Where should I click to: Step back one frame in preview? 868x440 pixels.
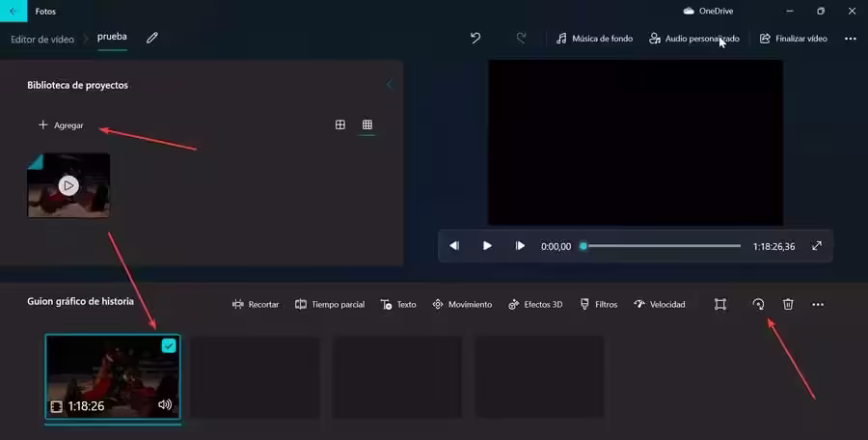454,245
